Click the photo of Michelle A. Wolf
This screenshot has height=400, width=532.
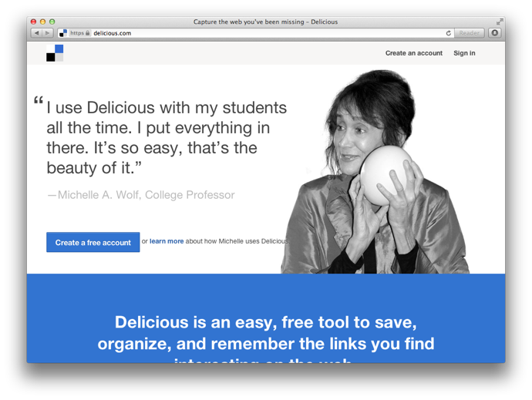[x=375, y=172]
